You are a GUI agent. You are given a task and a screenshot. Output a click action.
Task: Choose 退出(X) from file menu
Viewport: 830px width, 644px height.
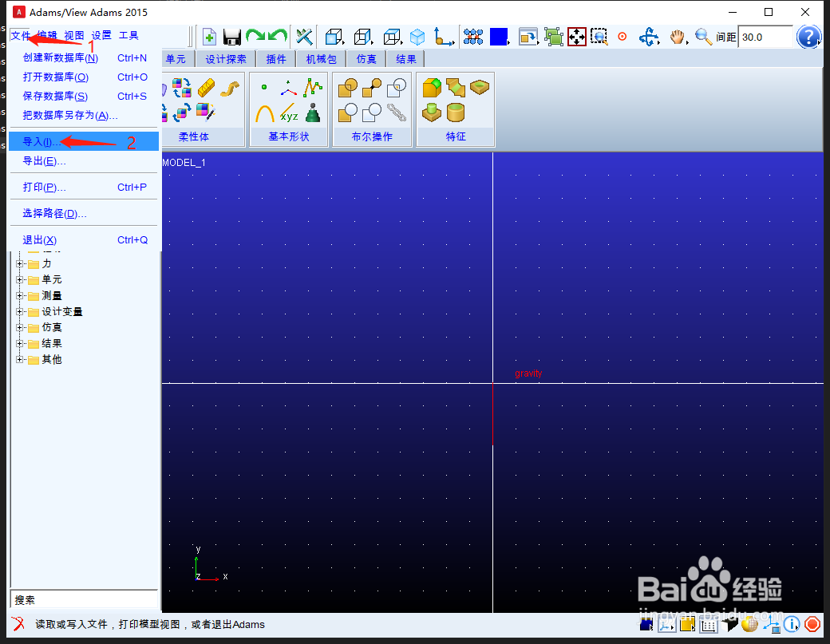(84, 239)
